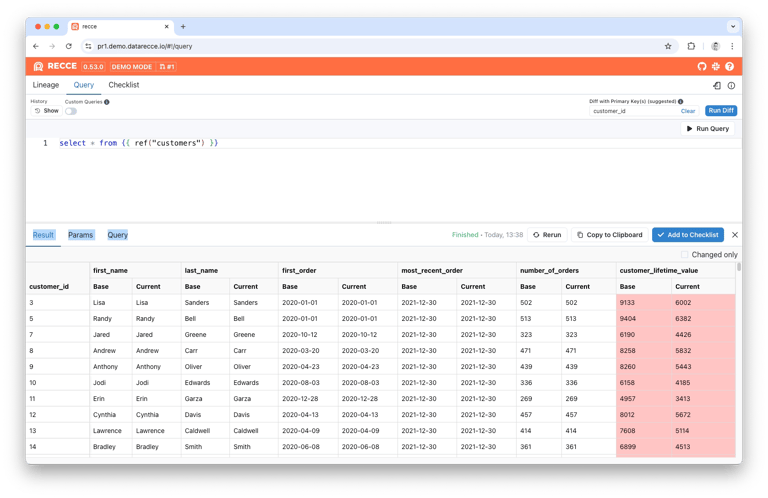Clear the primary key selection
This screenshot has width=768, height=498.
point(688,111)
